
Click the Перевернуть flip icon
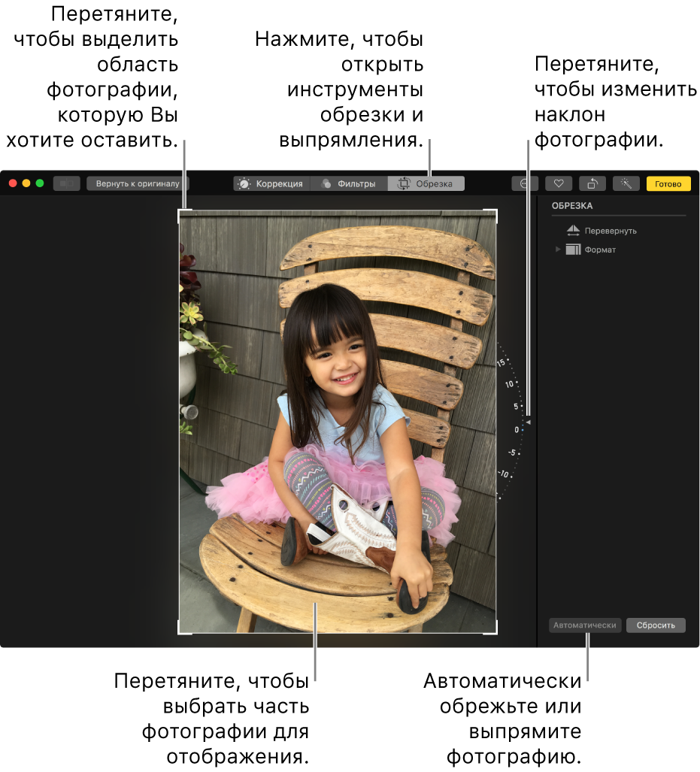point(574,231)
